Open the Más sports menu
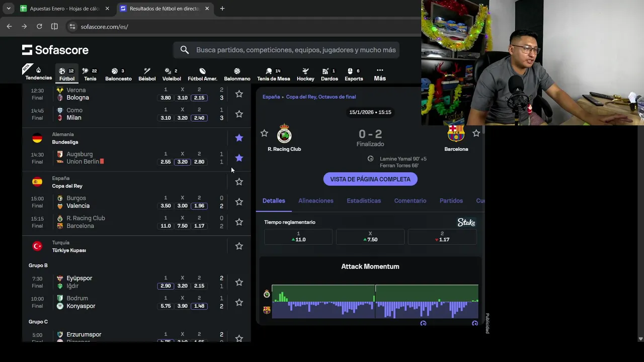Screen dimensions: 644x362 point(380,74)
